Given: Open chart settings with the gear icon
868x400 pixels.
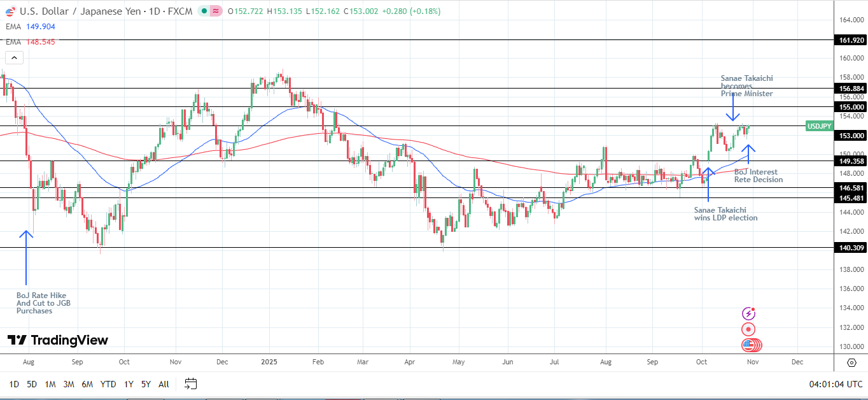Looking at the screenshot, I should pyautogui.click(x=851, y=363).
